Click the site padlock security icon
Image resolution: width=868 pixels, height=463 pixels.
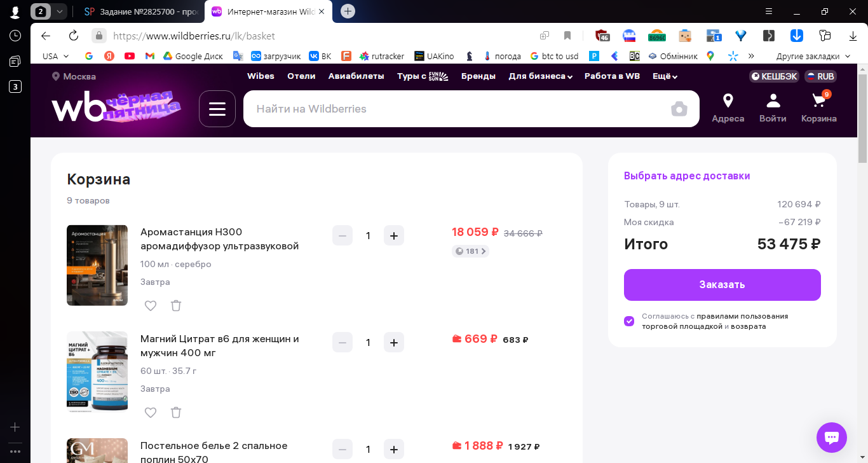[x=98, y=36]
